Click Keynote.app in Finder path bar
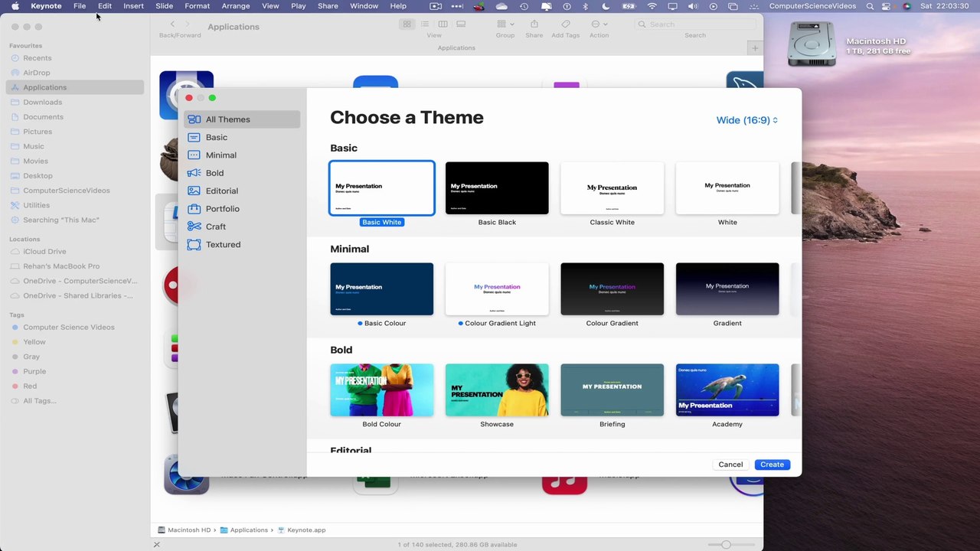980x551 pixels. tap(302, 530)
